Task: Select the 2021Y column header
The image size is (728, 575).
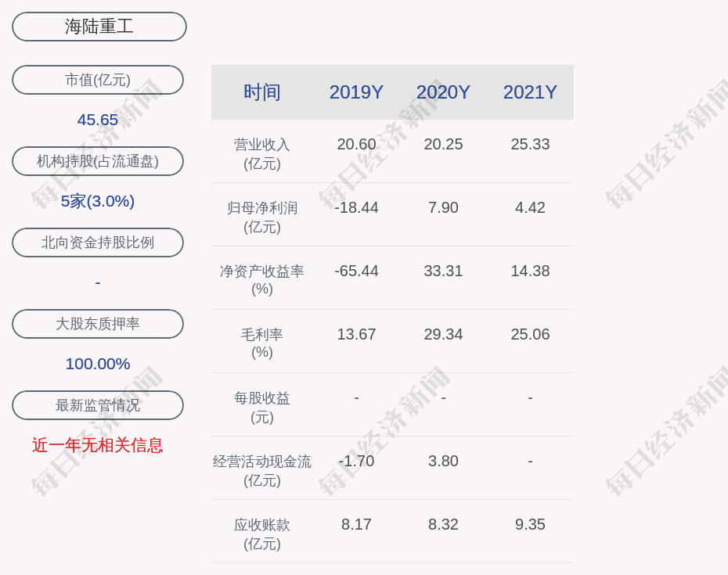Action: click(x=530, y=92)
